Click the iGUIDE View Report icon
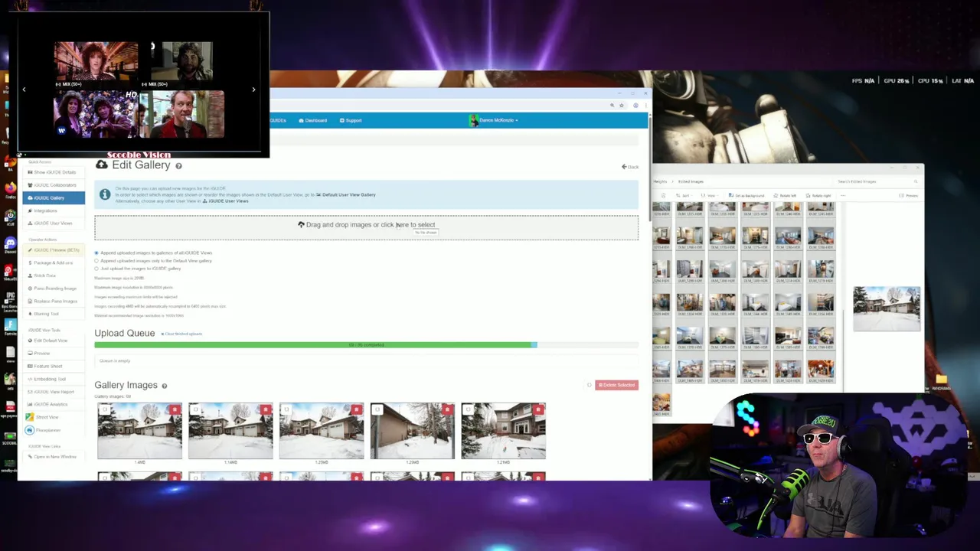Viewport: 980px width, 551px height. click(x=30, y=392)
